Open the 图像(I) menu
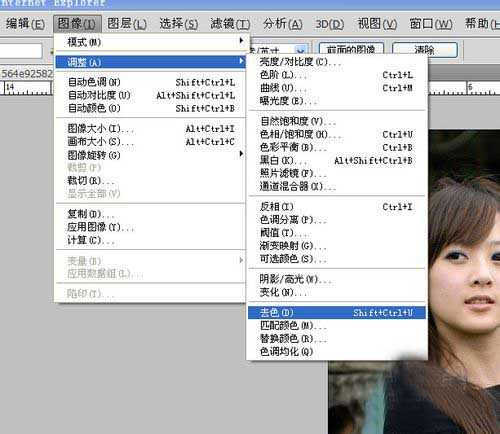 click(77, 23)
